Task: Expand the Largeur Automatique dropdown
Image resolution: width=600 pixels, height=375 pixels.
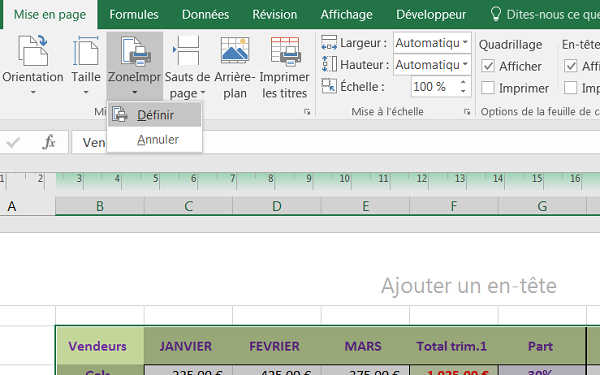Action: tap(465, 42)
